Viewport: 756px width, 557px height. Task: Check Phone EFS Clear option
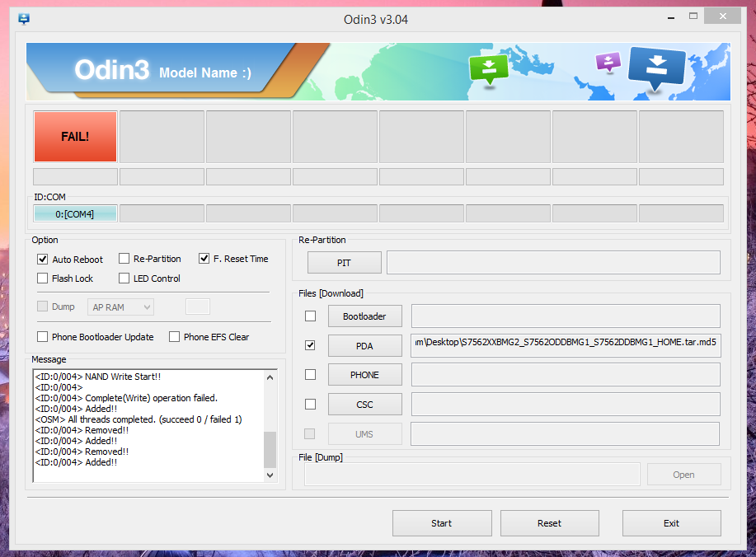point(174,337)
